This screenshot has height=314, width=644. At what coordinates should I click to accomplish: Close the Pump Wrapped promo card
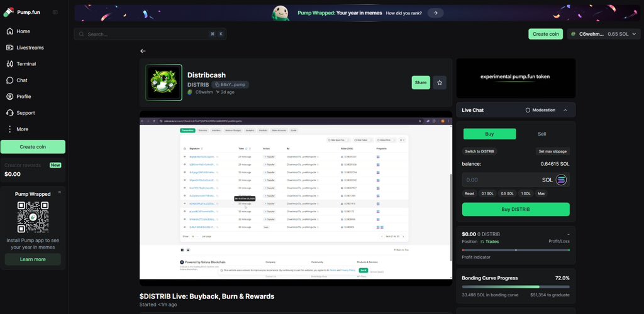point(60,192)
